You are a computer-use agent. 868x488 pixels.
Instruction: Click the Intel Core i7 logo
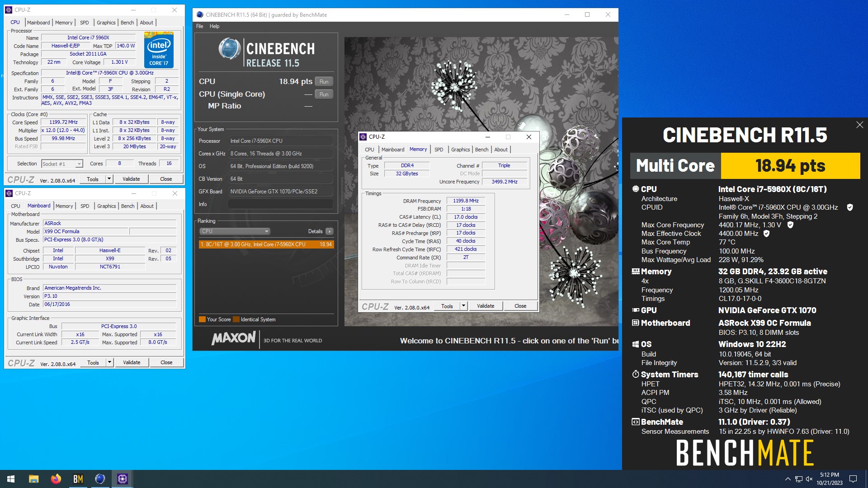(159, 50)
